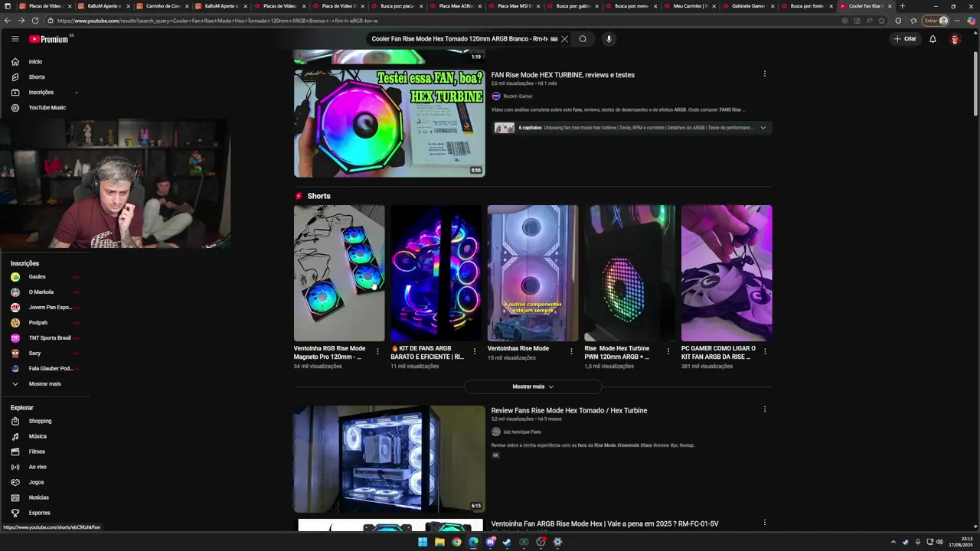Open a new browser tab
The width and height of the screenshot is (980, 551).
click(x=902, y=6)
